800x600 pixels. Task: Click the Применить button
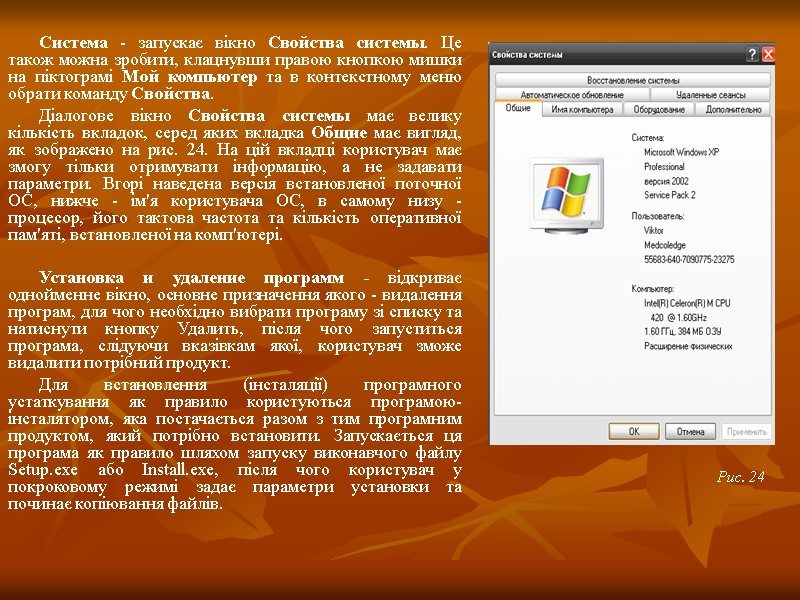pos(746,432)
